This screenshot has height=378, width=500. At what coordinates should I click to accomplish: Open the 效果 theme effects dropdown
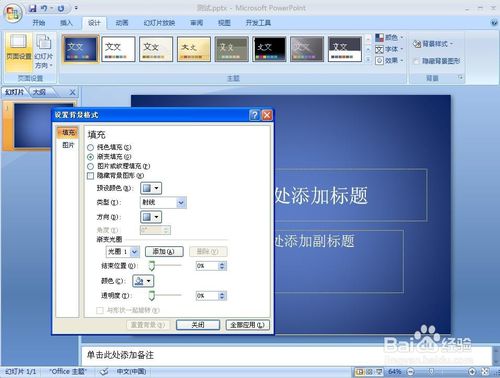[389, 61]
